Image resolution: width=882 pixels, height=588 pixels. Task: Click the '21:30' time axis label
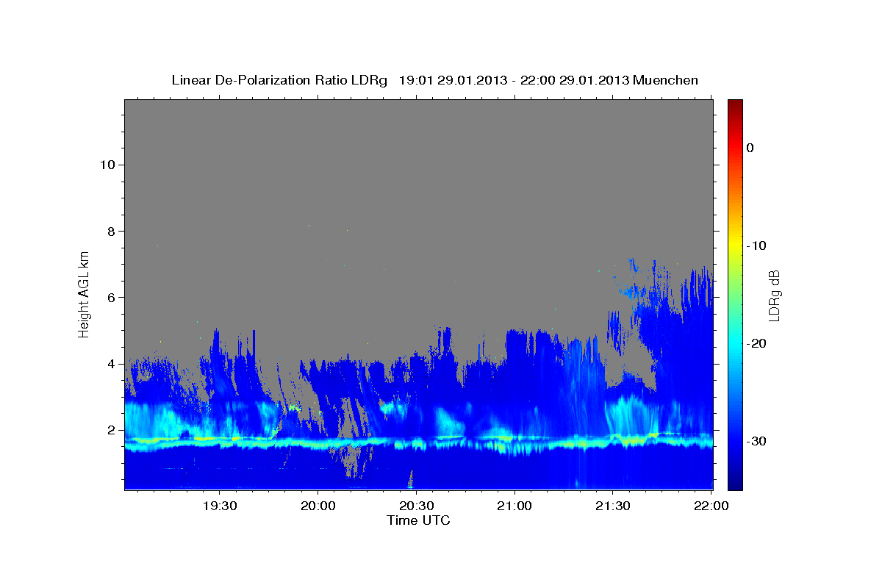(x=612, y=506)
